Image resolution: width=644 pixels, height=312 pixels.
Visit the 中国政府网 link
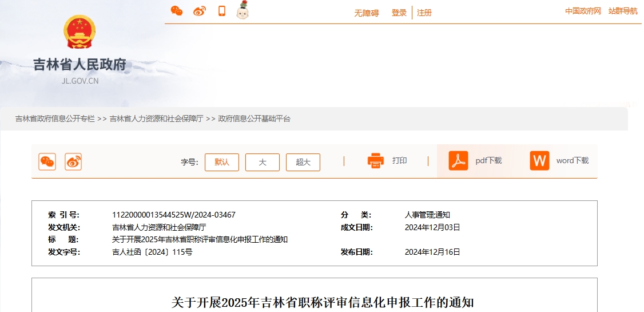click(x=583, y=11)
